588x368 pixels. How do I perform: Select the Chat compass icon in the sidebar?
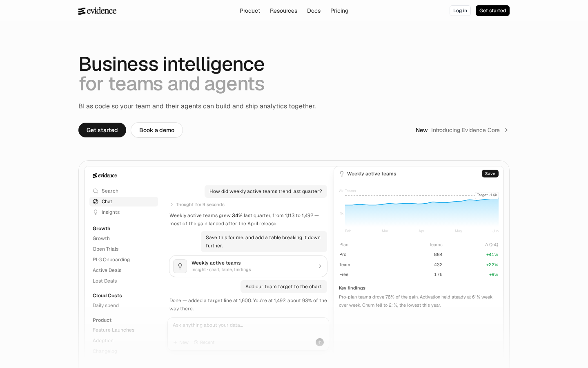pos(96,202)
